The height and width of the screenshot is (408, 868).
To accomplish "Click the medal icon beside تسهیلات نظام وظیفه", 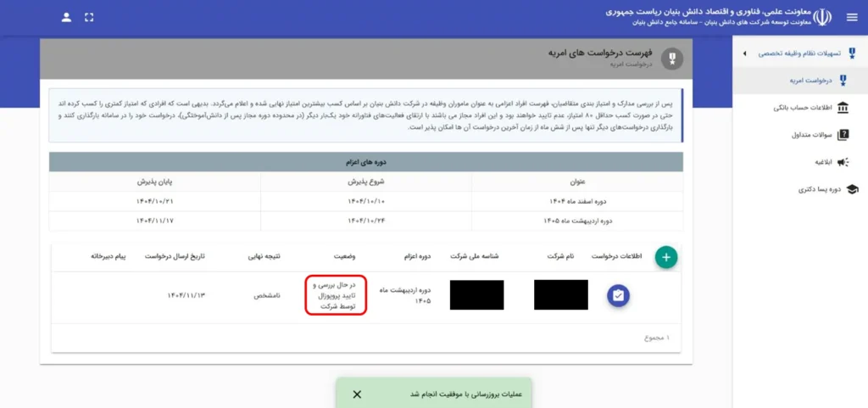I will tap(852, 53).
